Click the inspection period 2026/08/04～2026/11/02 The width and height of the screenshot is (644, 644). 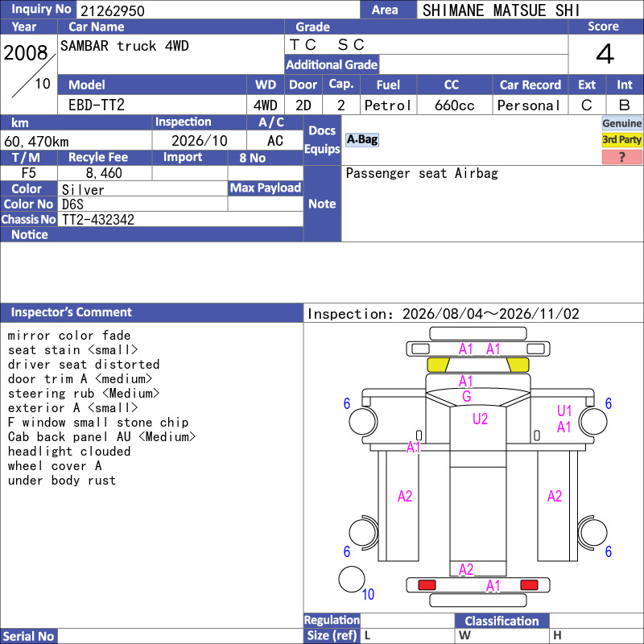click(490, 314)
